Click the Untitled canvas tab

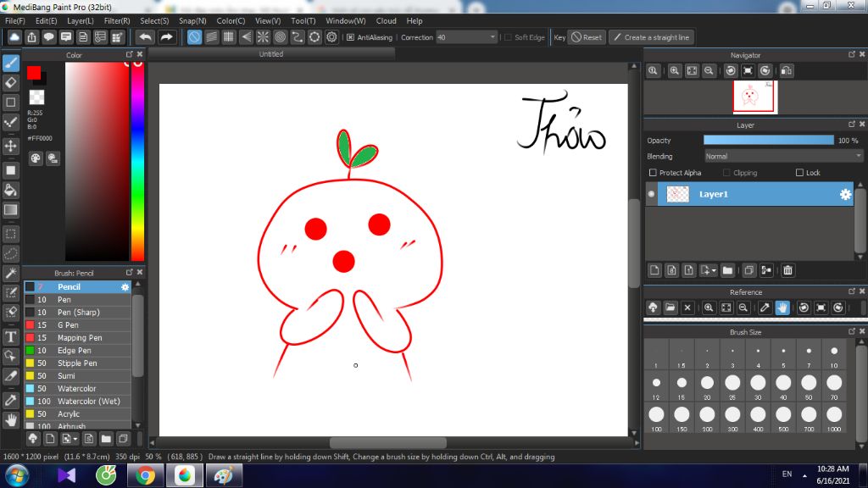271,53
